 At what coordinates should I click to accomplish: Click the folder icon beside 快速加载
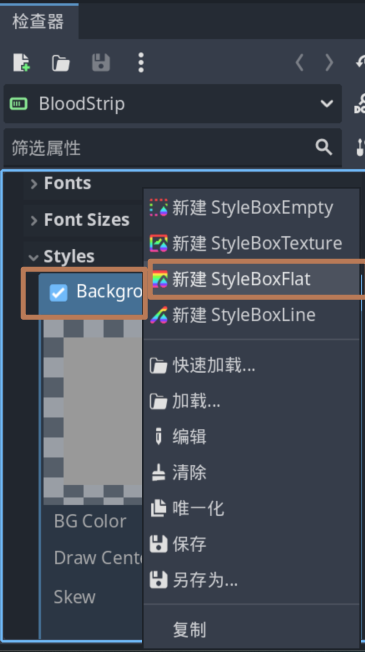coord(158,366)
